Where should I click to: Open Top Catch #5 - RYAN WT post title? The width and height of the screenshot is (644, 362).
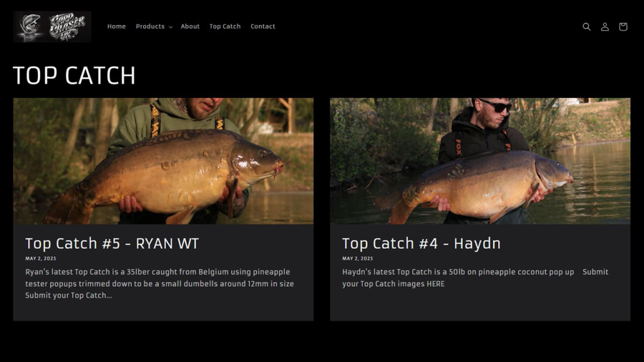pyautogui.click(x=112, y=243)
